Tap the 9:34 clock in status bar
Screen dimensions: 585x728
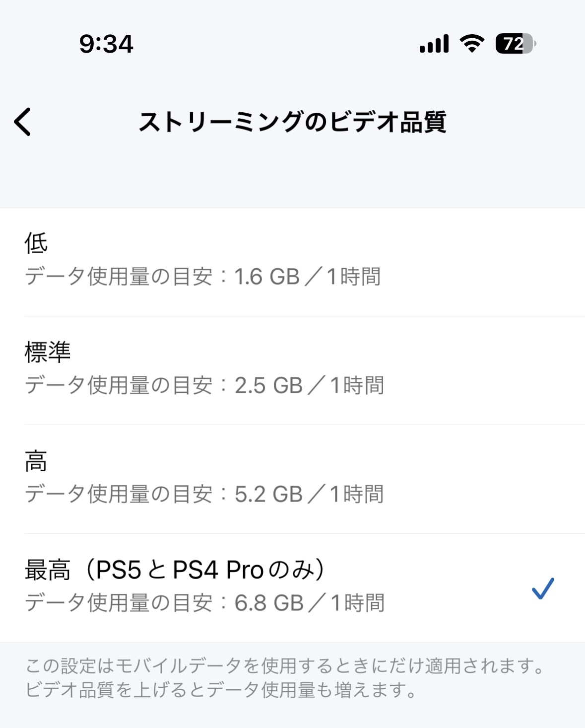point(106,44)
